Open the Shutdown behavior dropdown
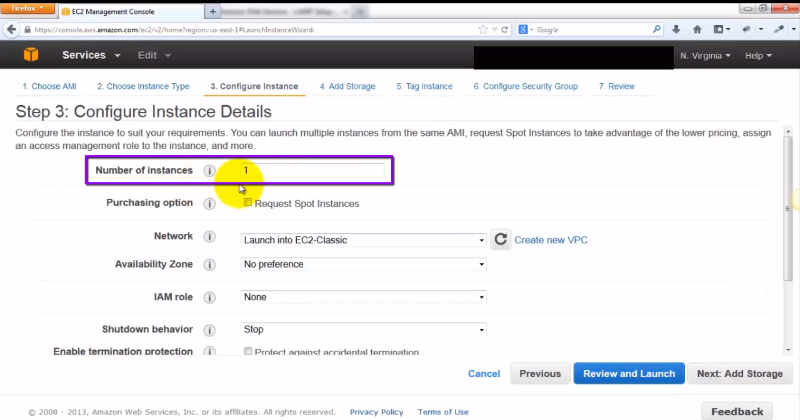Viewport: 800px width, 420px height. tap(363, 330)
